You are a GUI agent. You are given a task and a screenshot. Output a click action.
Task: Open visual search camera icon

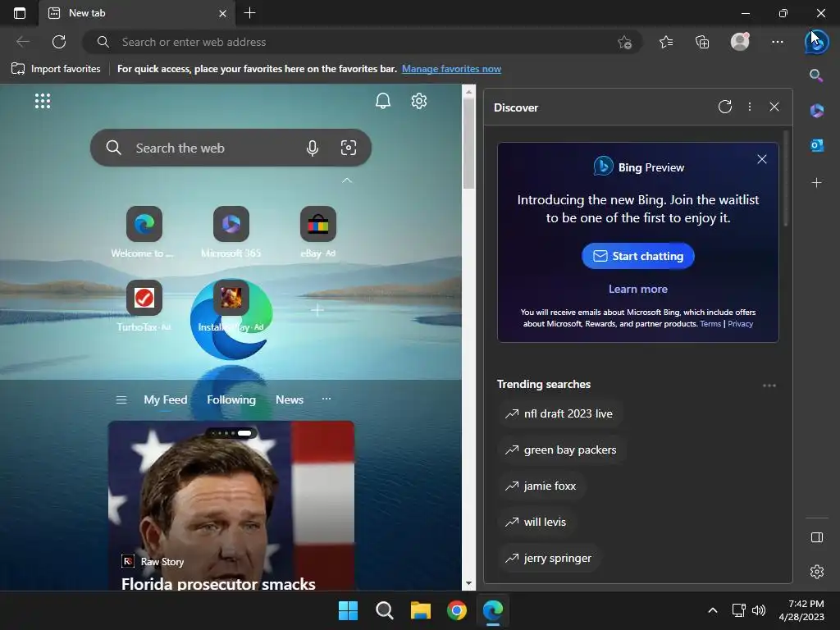point(348,148)
